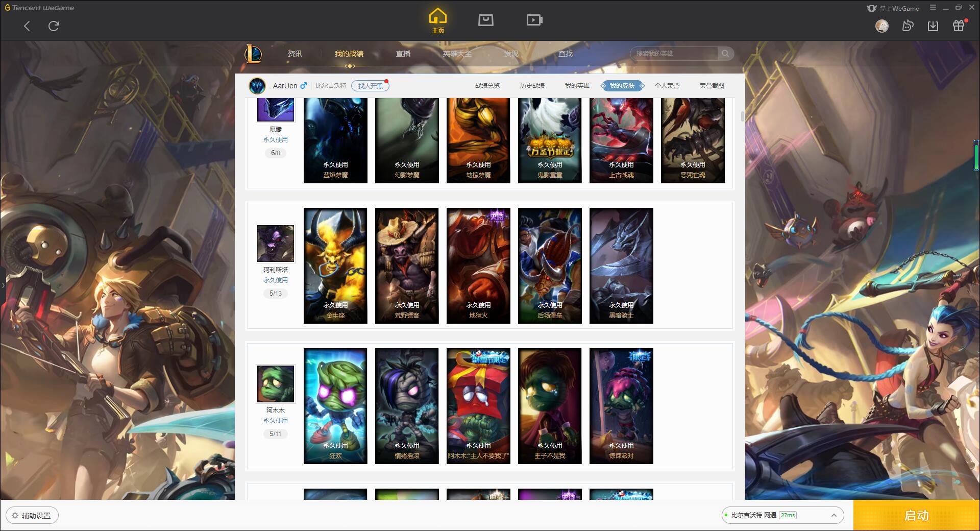Open the gift-box 阿木木 "主人不要我了" skin
Screen dimensions: 980x531
pyautogui.click(x=478, y=406)
